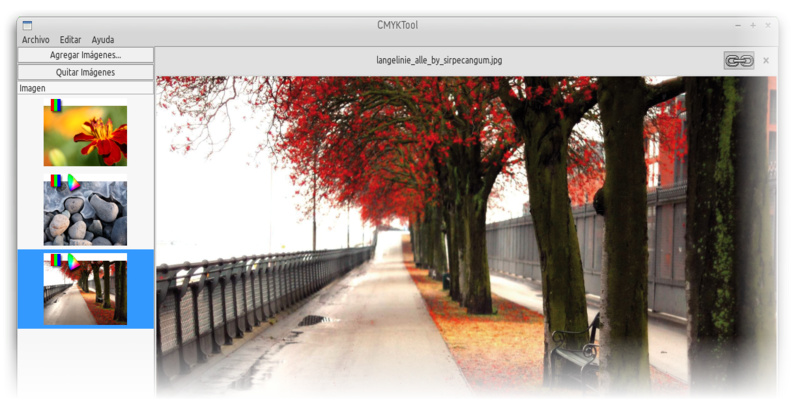Viewport: 800px width, 400px height.
Task: Click RGB stripes icon on flower thumbnail
Action: (56, 105)
